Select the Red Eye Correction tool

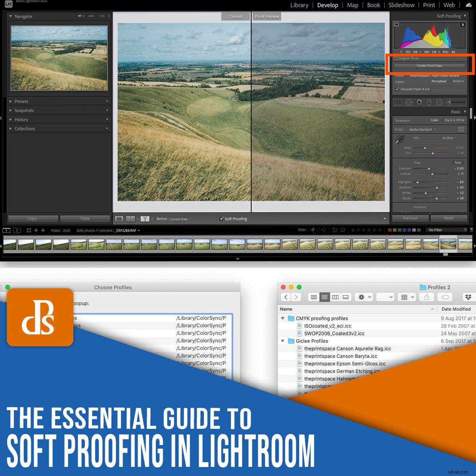tap(420, 102)
